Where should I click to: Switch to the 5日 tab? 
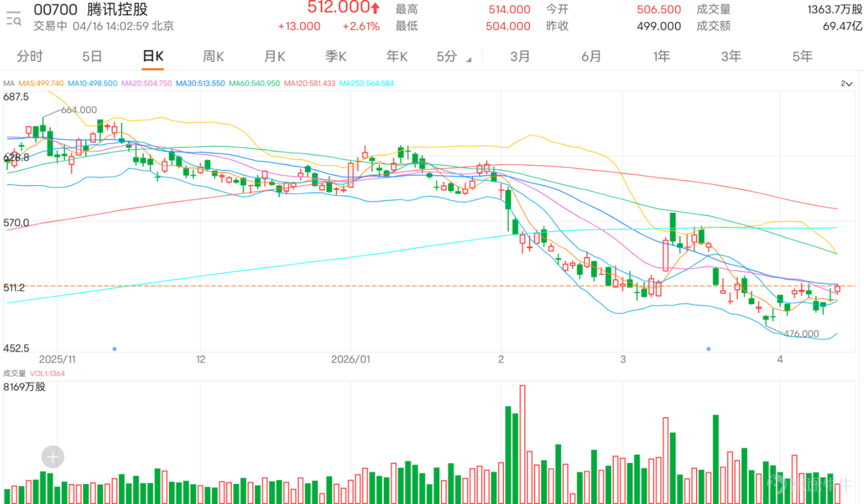92,56
